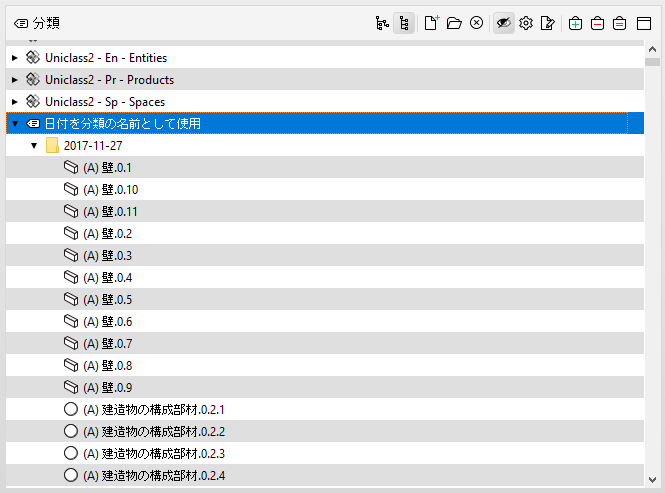This screenshot has width=665, height=493.
Task: Click the blue equals classification icon
Action: (x=619, y=23)
